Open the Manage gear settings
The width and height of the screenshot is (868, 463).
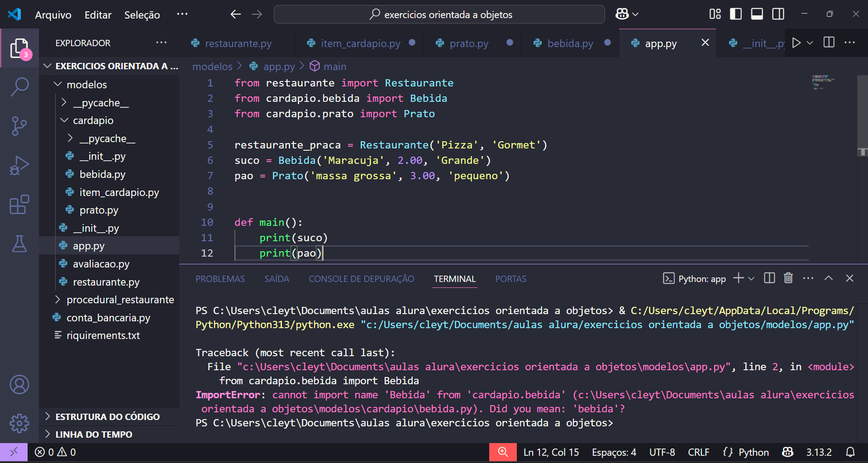(x=19, y=424)
